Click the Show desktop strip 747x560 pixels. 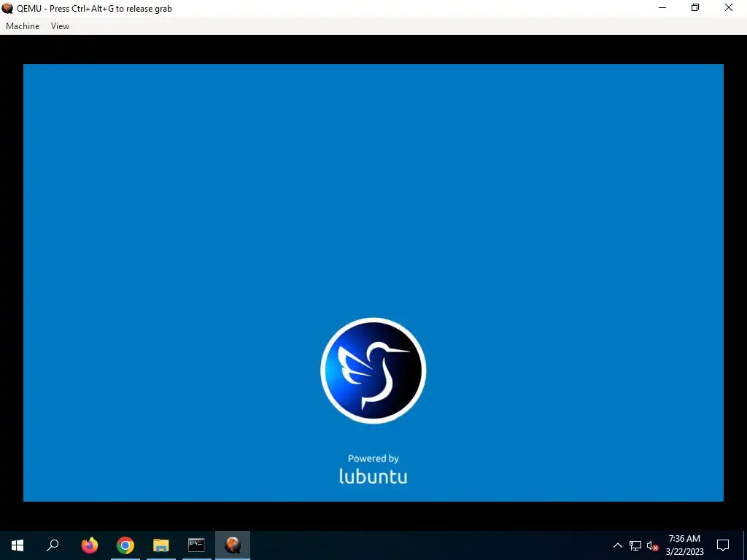tap(745, 545)
